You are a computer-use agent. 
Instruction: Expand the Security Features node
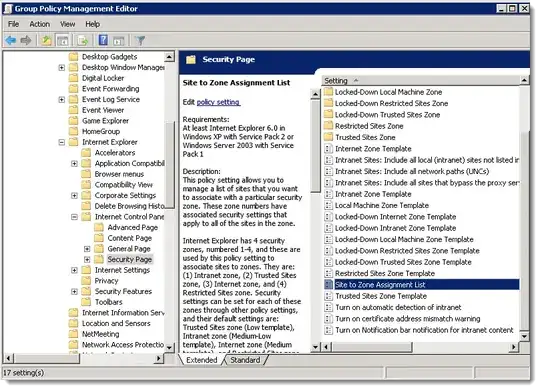click(x=74, y=292)
